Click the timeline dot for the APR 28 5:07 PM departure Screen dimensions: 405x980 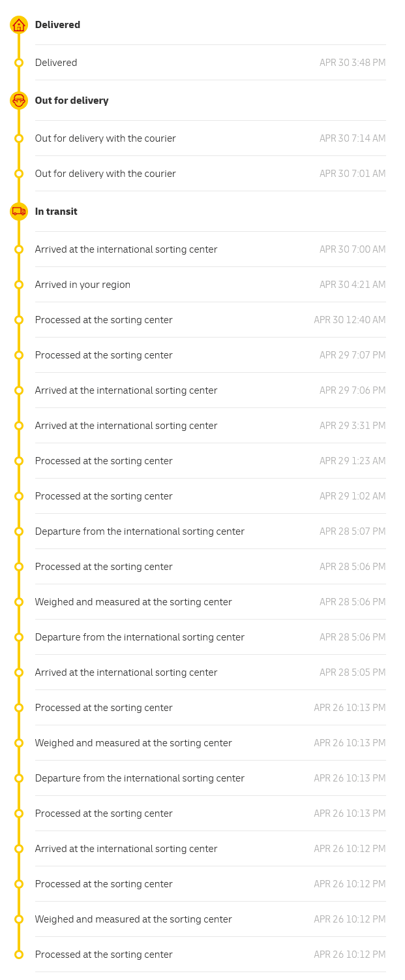click(19, 531)
